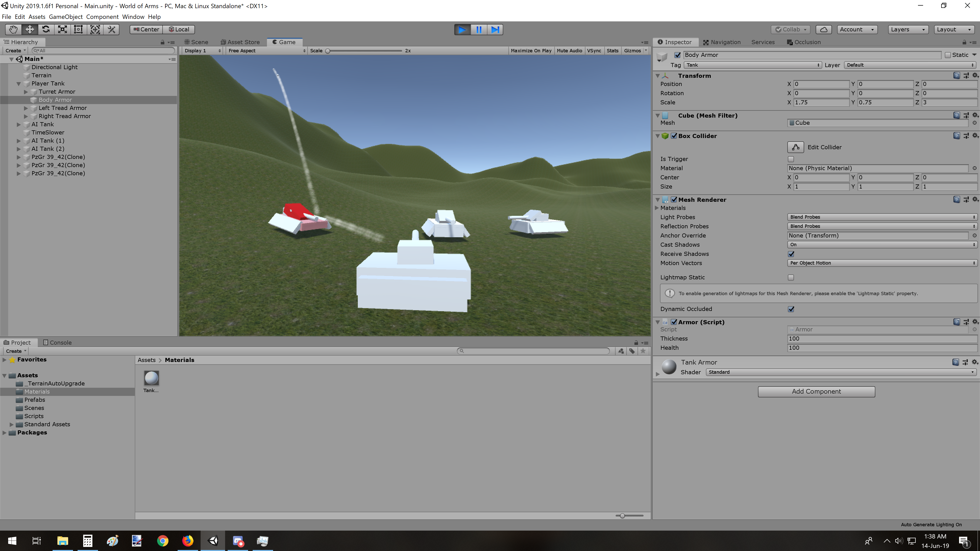Open the Layer dropdown

tap(910, 65)
